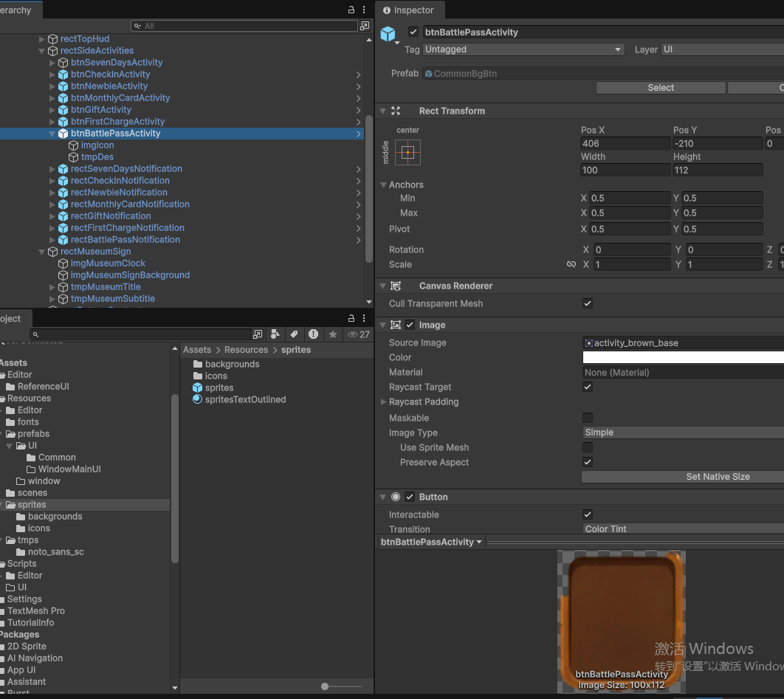This screenshot has width=784, height=699.
Task: Click the Hierarchy search box
Action: pyautogui.click(x=244, y=26)
